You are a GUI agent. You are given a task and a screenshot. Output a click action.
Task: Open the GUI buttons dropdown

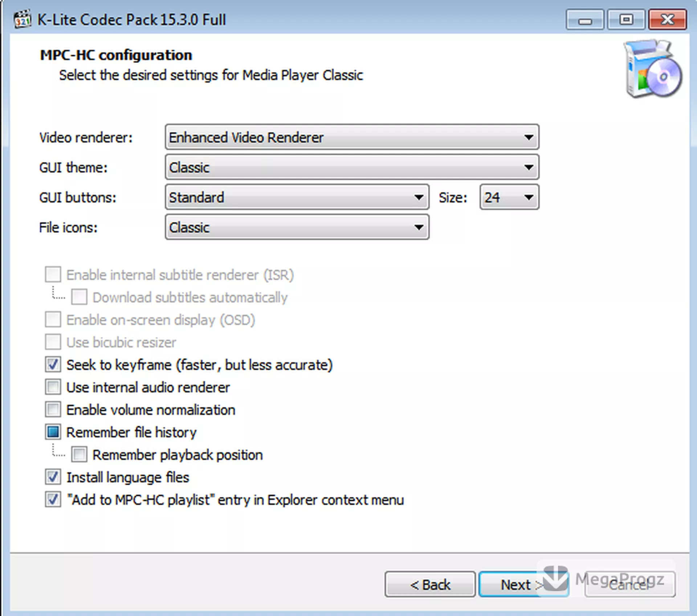297,197
